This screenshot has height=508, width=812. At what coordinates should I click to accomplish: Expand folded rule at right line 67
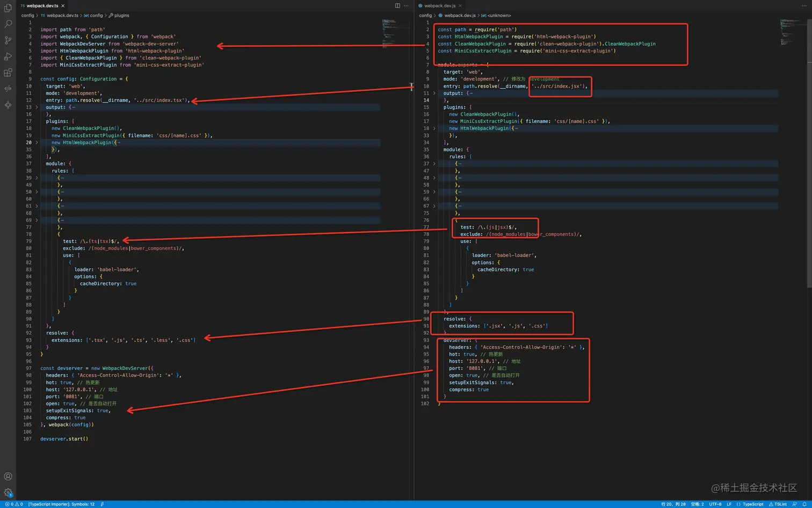click(x=434, y=206)
